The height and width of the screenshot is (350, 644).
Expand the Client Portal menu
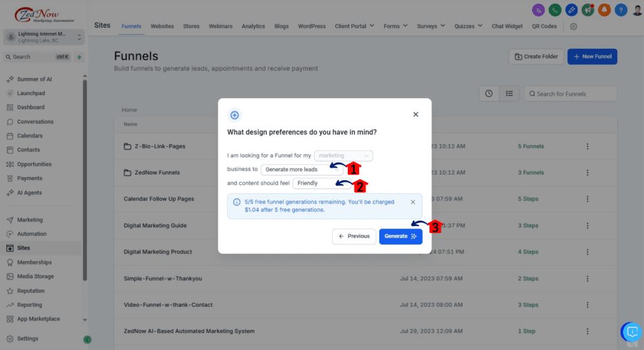[x=355, y=26]
